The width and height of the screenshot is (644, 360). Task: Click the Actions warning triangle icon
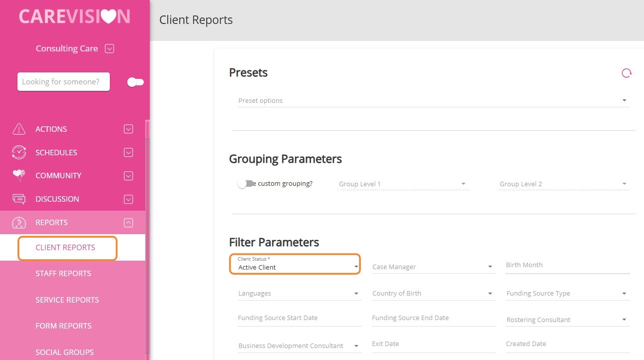(x=19, y=129)
